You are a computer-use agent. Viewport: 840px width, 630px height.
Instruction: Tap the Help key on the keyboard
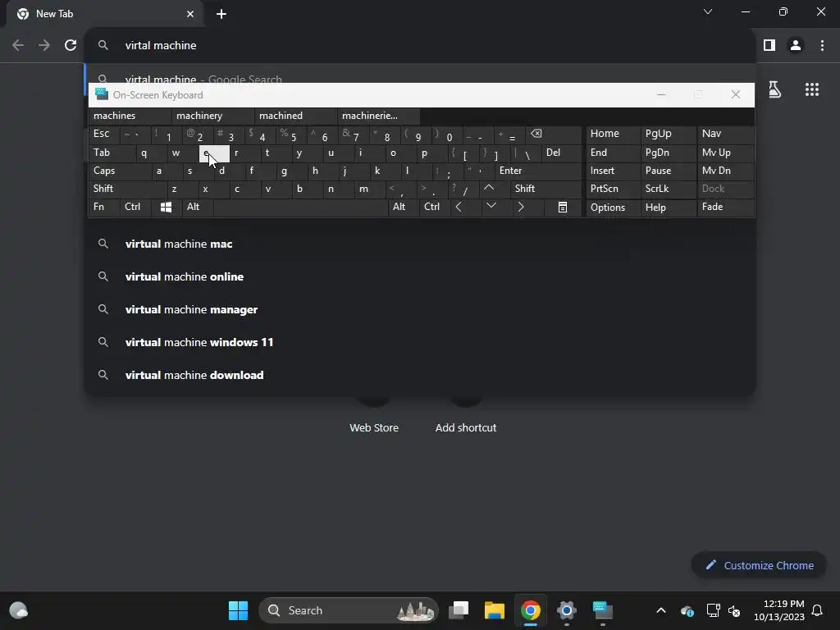tap(668, 208)
